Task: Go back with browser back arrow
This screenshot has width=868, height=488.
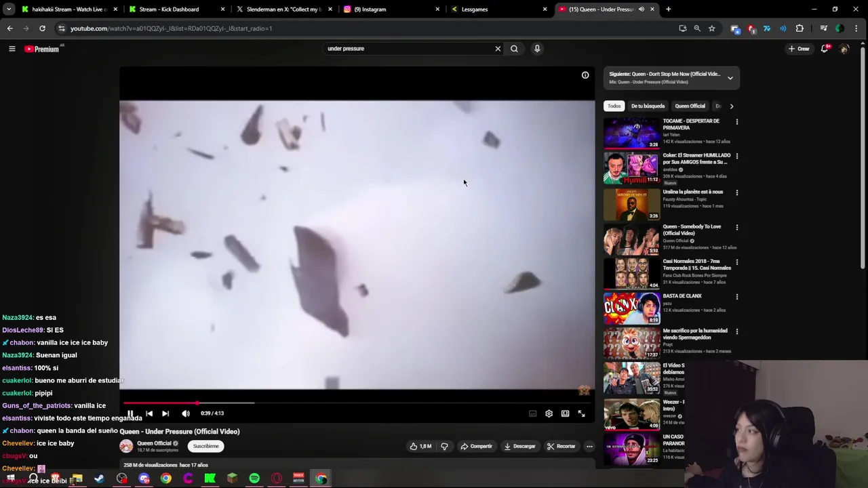Action: [x=9, y=28]
